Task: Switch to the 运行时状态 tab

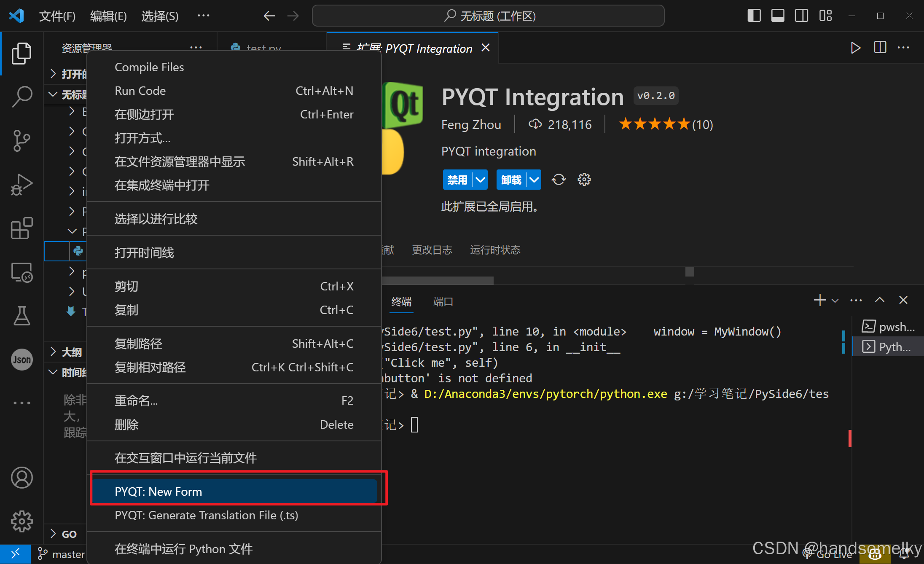Action: (495, 250)
